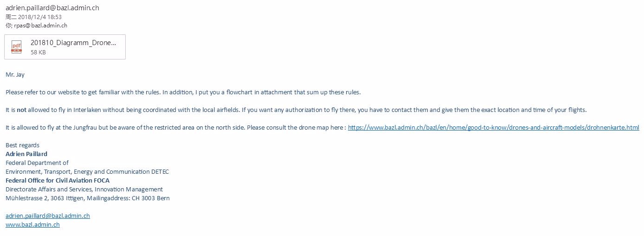Click the sentence about Jungfrau restricted area
Viewport: 644px width, 236px height.
tap(176, 127)
